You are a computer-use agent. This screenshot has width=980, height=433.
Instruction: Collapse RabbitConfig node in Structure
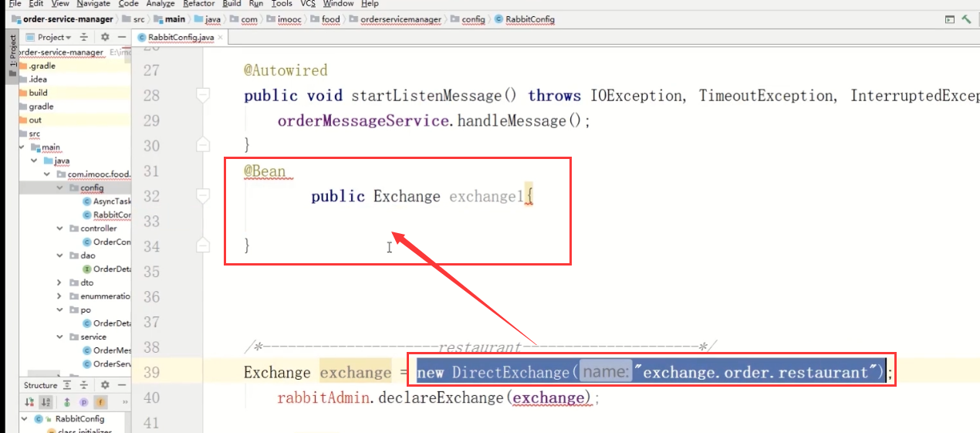click(x=25, y=419)
